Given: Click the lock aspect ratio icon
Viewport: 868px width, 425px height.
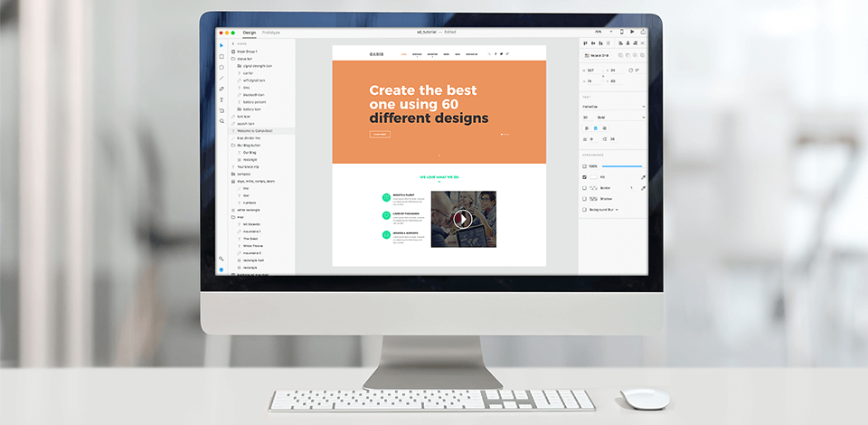Looking at the screenshot, I should click(x=603, y=76).
